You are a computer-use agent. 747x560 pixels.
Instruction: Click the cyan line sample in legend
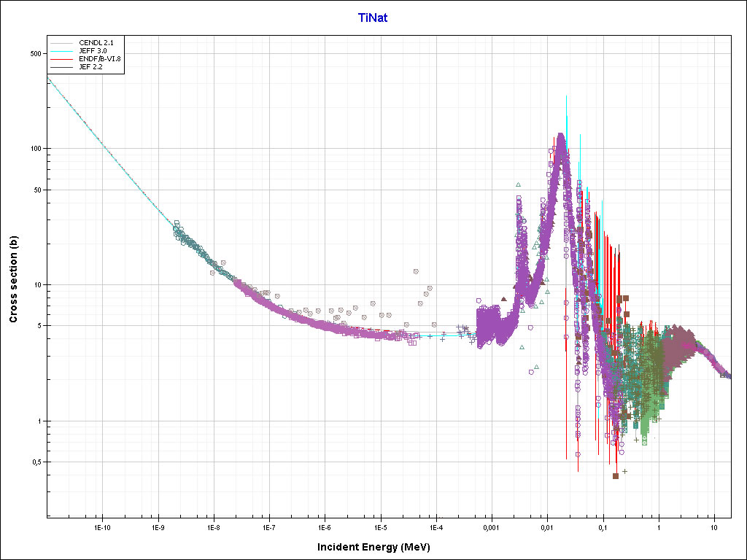point(62,51)
